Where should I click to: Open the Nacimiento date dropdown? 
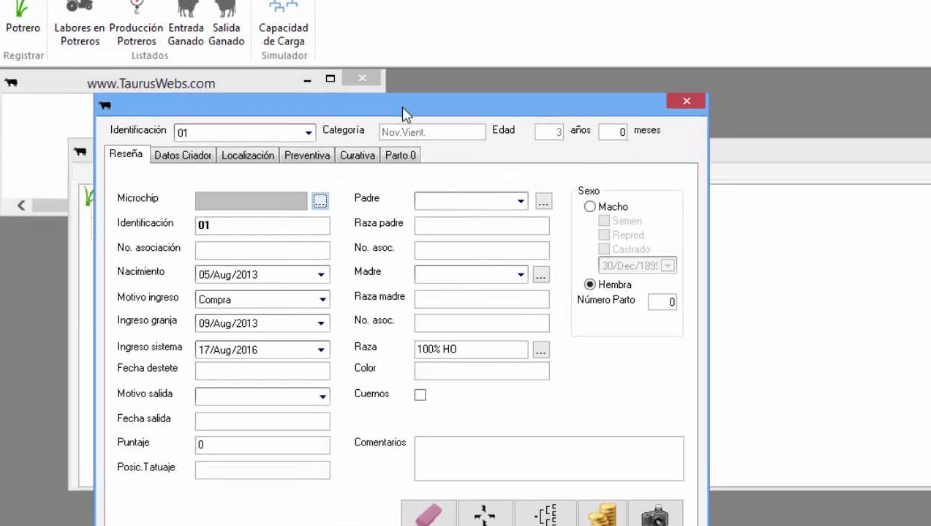(x=322, y=275)
